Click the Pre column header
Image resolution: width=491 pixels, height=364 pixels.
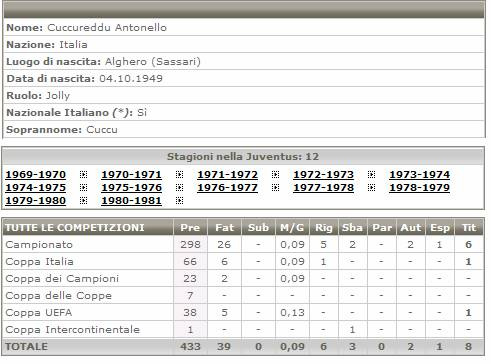190,227
